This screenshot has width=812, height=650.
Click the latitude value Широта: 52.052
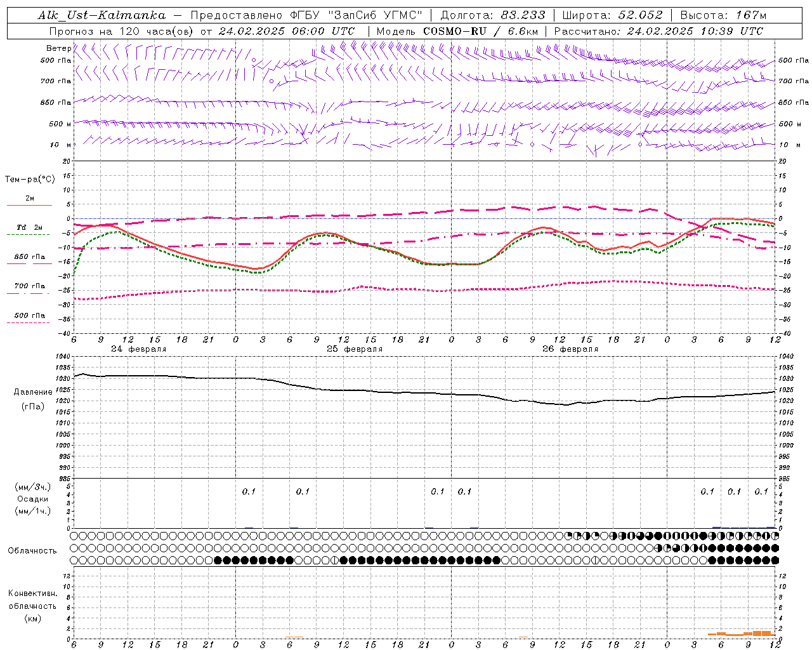pos(612,15)
